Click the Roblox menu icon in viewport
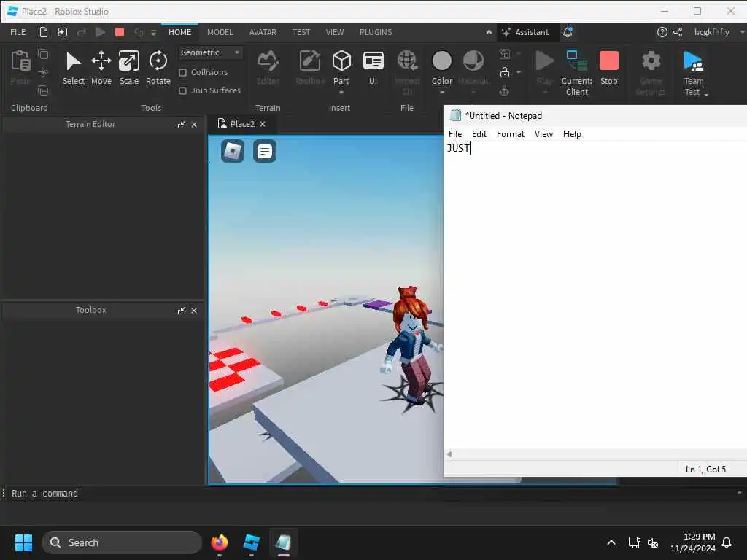This screenshot has width=747, height=560. coord(233,151)
